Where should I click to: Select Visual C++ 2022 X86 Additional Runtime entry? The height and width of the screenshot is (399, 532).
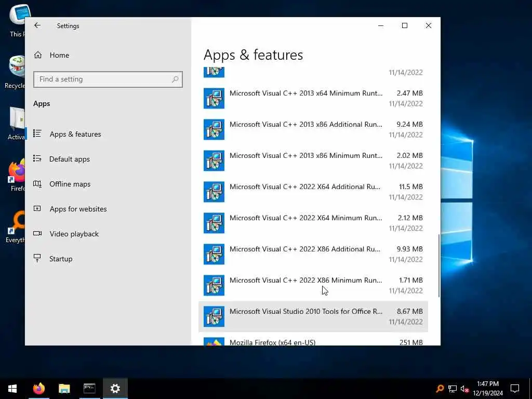pyautogui.click(x=313, y=255)
